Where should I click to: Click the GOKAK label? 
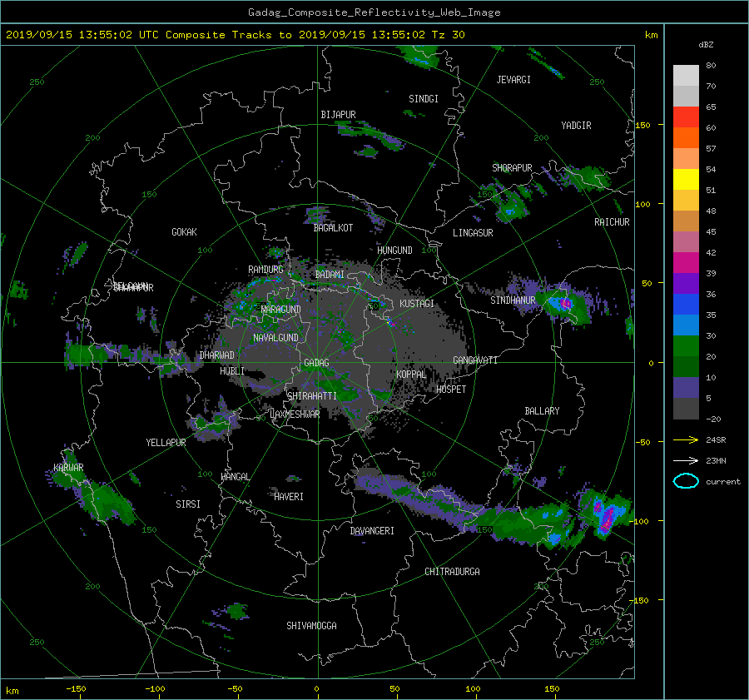pos(184,232)
